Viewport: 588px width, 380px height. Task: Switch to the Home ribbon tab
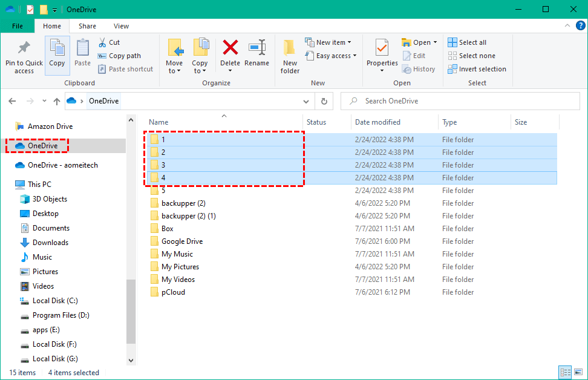point(52,26)
